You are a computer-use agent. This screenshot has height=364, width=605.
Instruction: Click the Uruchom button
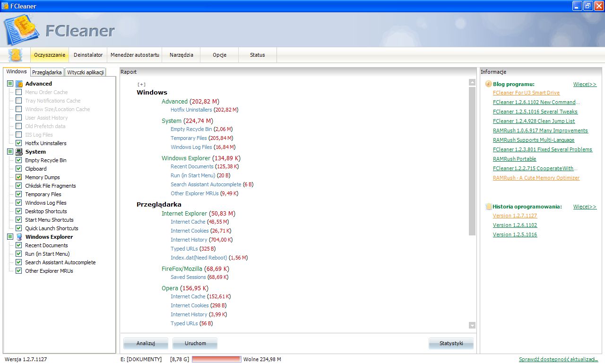coord(195,344)
